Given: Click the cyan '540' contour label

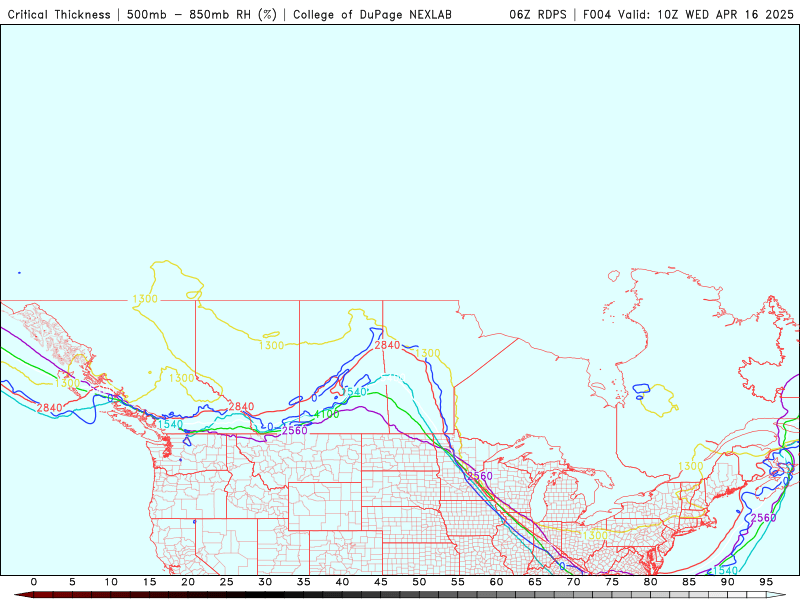Looking at the screenshot, I should click(356, 392).
